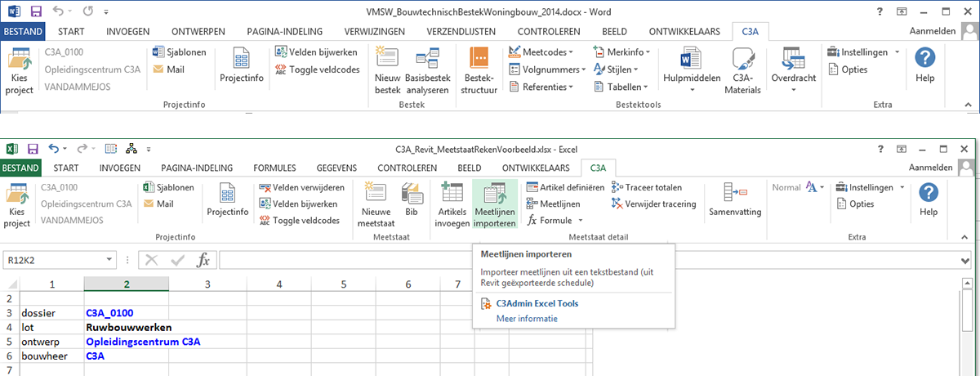The width and height of the screenshot is (980, 376).
Task: Open Projectinfo in the Word ribbon
Action: tap(241, 66)
